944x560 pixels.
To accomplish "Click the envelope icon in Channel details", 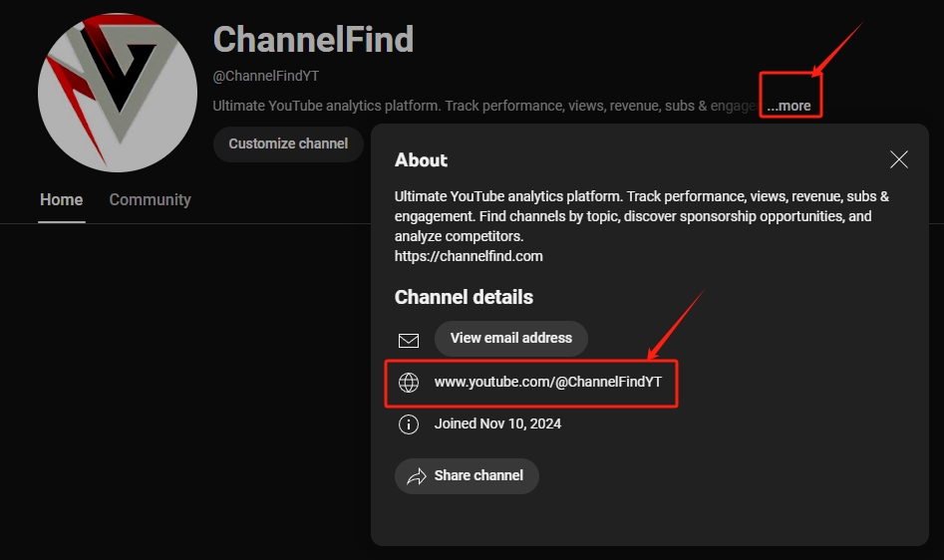I will pyautogui.click(x=409, y=340).
